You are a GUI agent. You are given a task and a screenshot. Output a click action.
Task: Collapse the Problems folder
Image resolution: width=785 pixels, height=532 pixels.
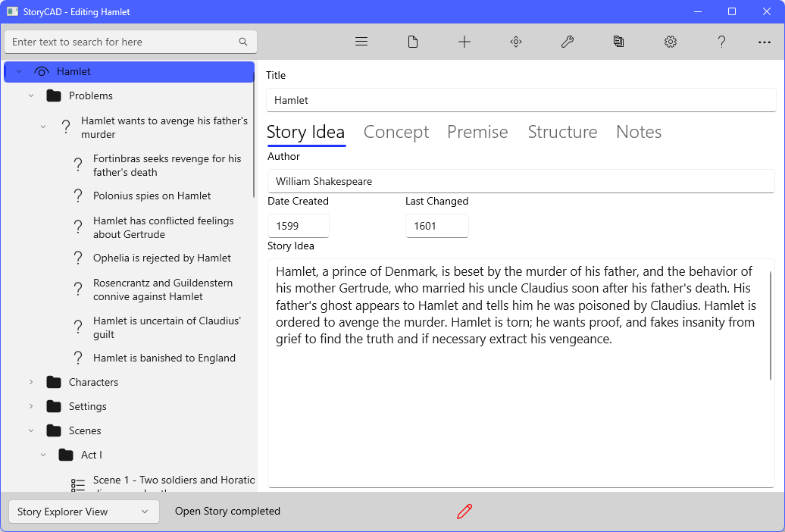click(31, 95)
